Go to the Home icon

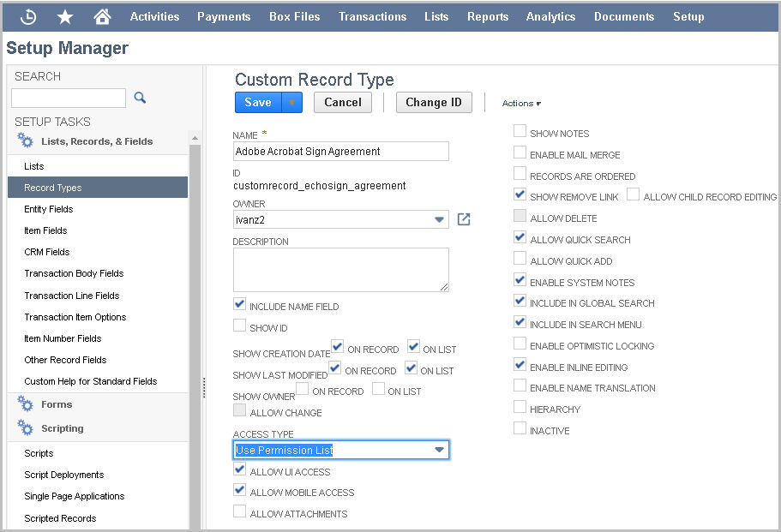(x=102, y=17)
